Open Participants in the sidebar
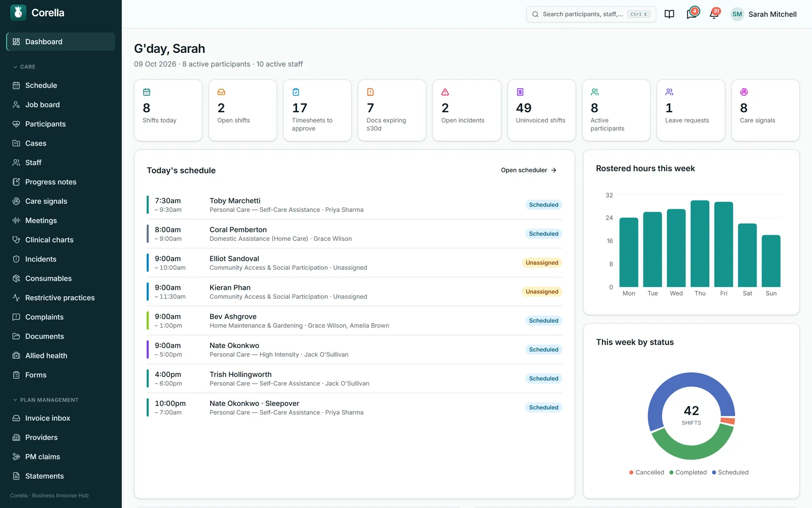812x508 pixels. (x=61, y=124)
